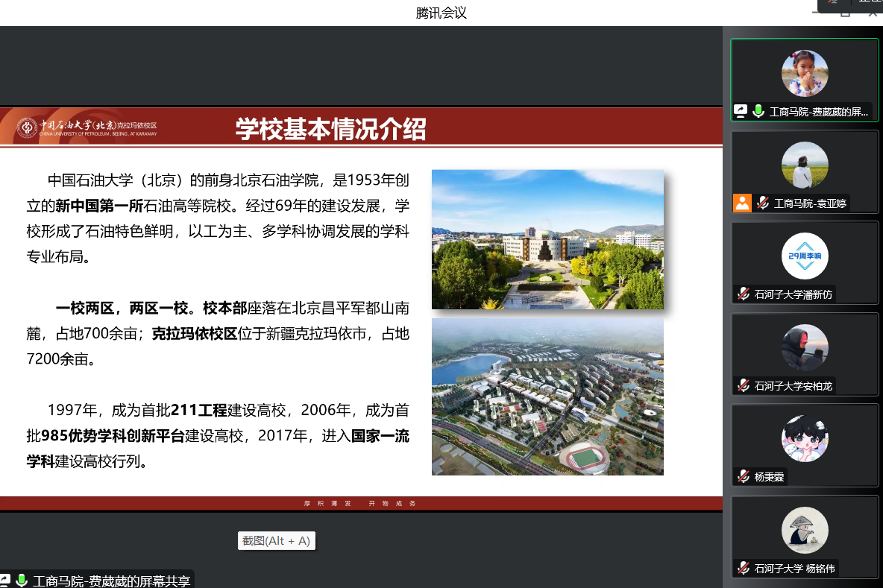Select the 29周李响 circular avatar
This screenshot has height=588, width=883.
pos(805,256)
